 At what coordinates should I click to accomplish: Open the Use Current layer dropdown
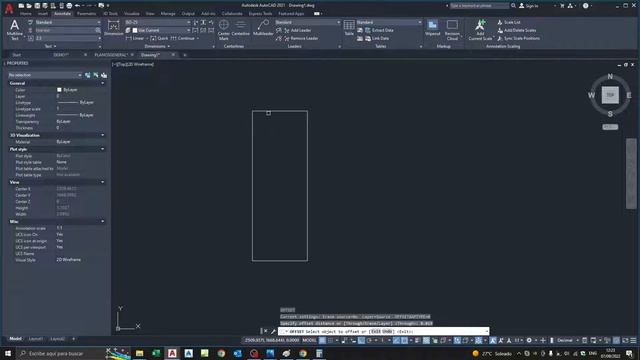[x=161, y=30]
